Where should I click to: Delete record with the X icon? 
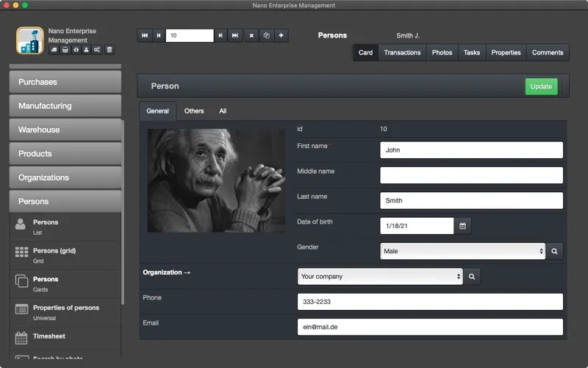click(x=251, y=35)
